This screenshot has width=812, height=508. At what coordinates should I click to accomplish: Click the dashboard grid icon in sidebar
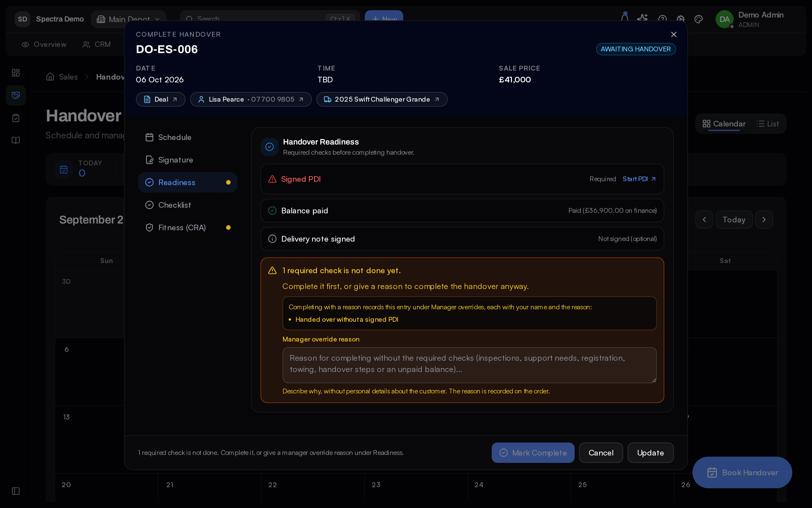(16, 73)
